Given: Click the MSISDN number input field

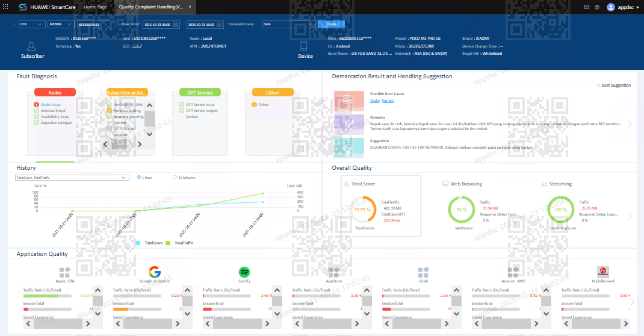Looking at the screenshot, I should pos(96,25).
